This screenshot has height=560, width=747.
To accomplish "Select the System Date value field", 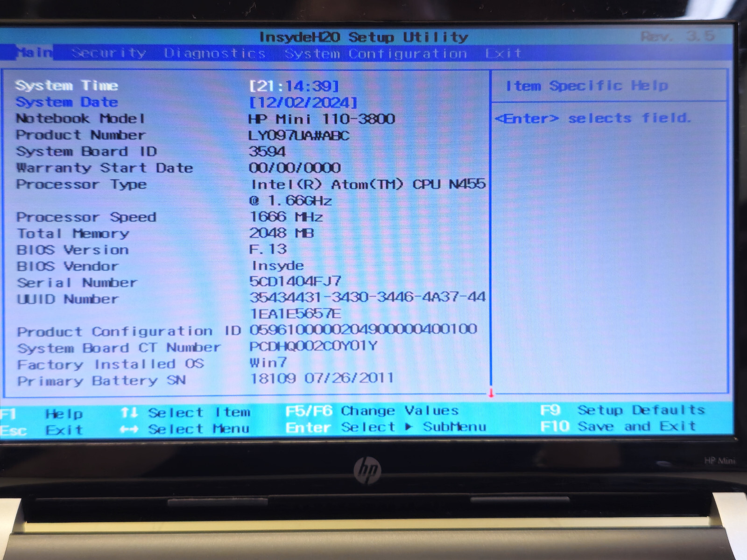I will (303, 102).
